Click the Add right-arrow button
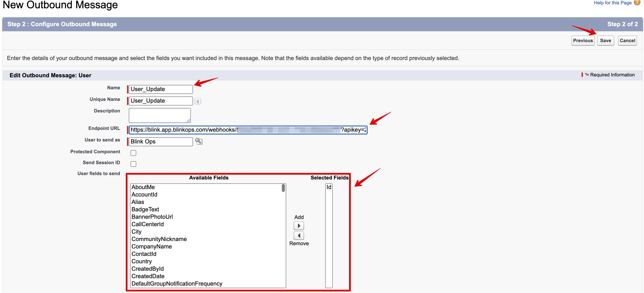The image size is (644, 293). (298, 226)
